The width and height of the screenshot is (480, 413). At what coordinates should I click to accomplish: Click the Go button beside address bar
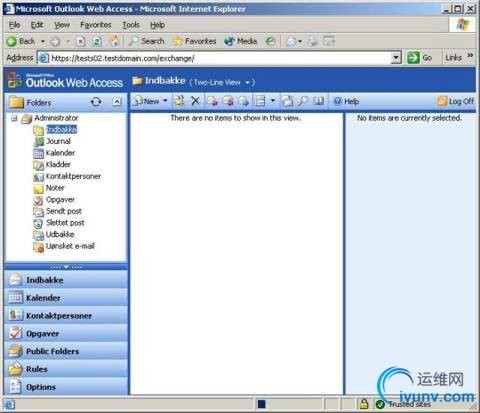(420, 58)
